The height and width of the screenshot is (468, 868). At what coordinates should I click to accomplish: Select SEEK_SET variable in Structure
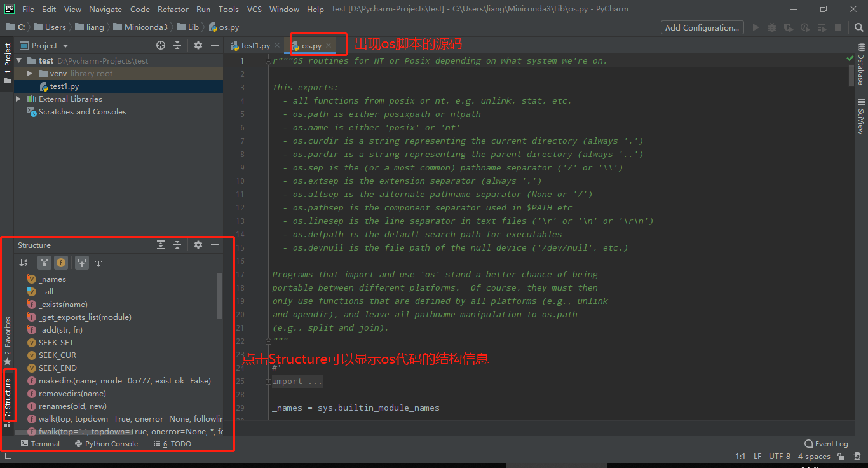click(x=51, y=342)
